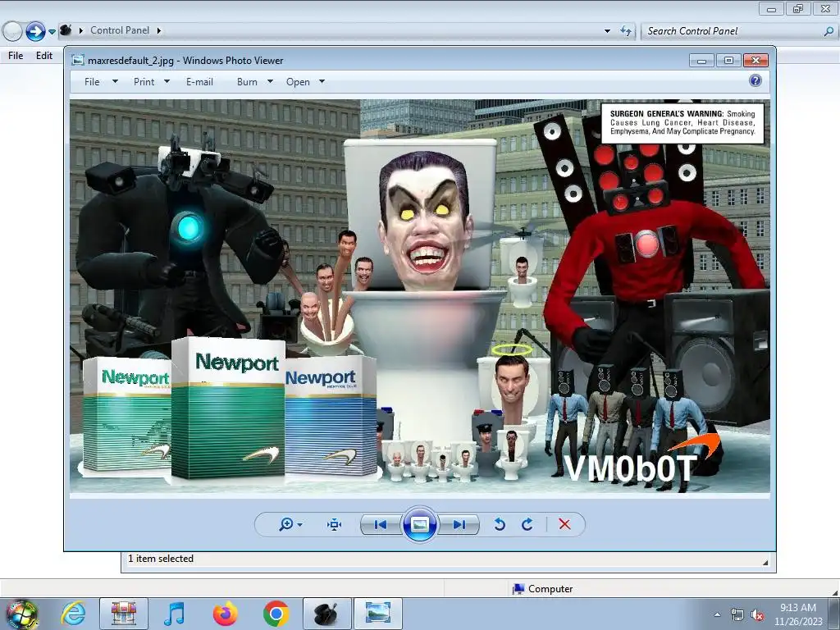Expand the arrow after Control Panel breadcrumb
This screenshot has height=630, width=840.
tap(159, 30)
